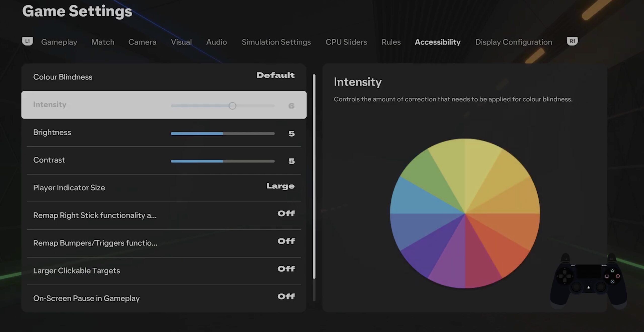The width and height of the screenshot is (644, 332).
Task: Switch to the Gameplay tab
Action: (x=59, y=42)
